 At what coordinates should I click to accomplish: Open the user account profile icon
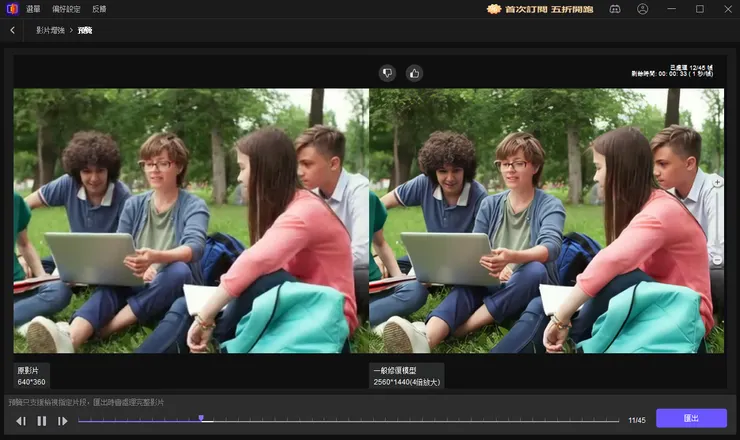[x=642, y=9]
